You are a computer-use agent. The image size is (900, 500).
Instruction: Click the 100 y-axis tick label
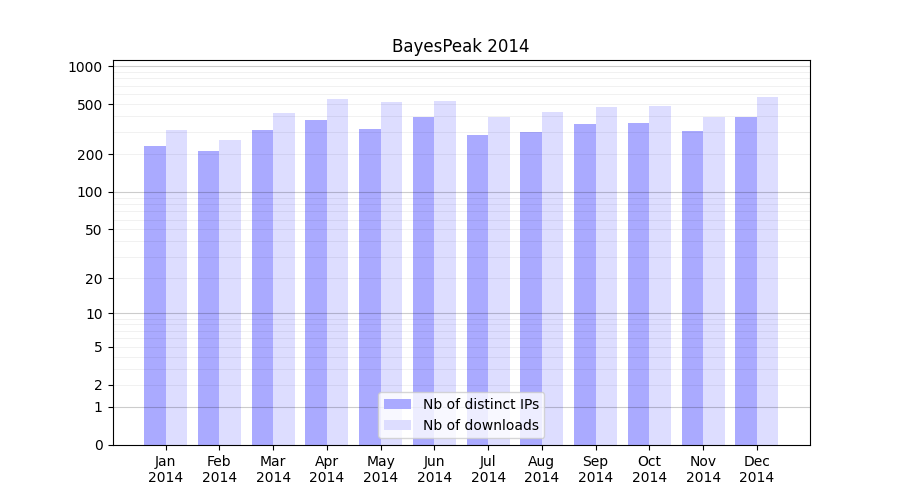(89, 192)
